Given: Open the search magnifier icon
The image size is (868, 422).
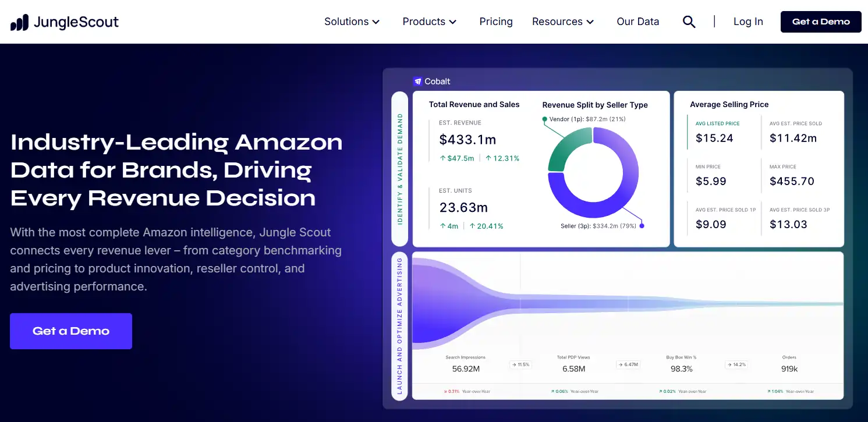Looking at the screenshot, I should (x=689, y=22).
